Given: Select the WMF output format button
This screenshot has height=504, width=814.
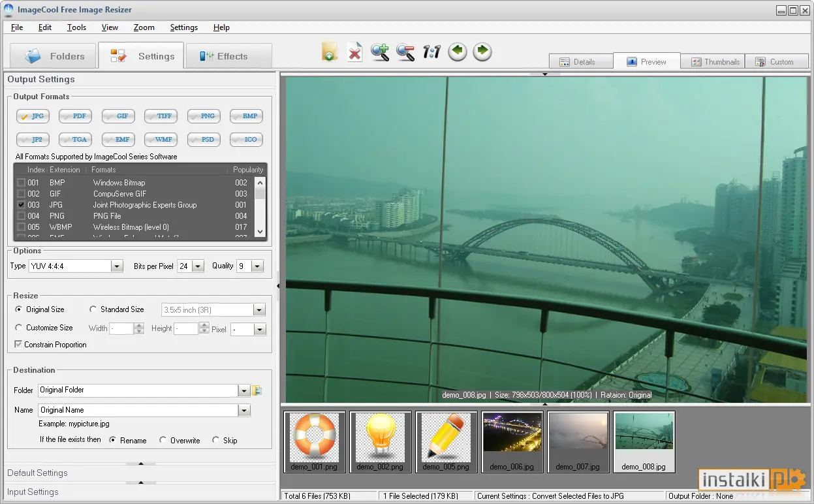Looking at the screenshot, I should pos(161,140).
